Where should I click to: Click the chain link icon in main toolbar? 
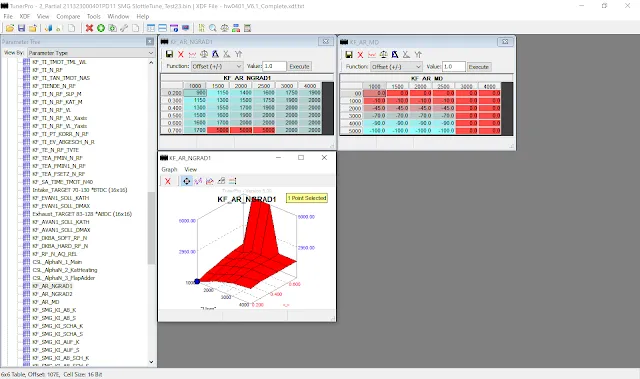click(x=124, y=28)
